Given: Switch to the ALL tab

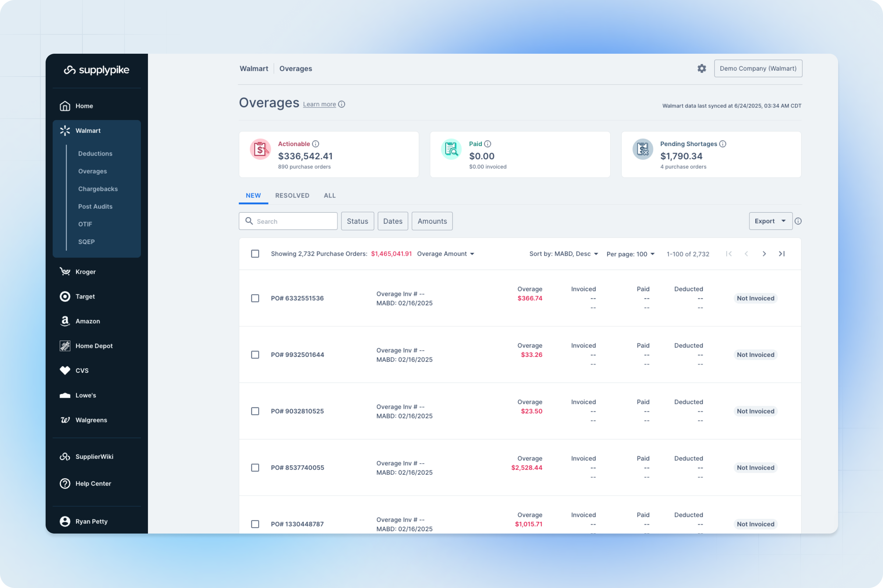Looking at the screenshot, I should coord(330,196).
